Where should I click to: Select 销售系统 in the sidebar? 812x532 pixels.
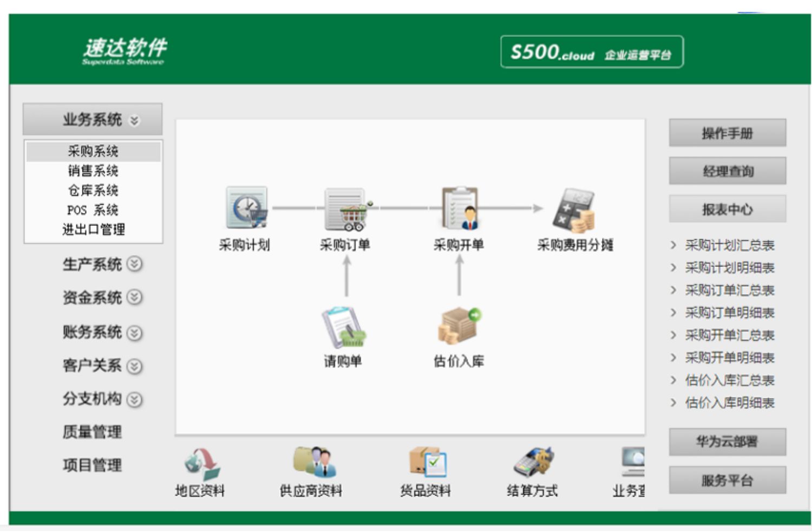click(93, 171)
